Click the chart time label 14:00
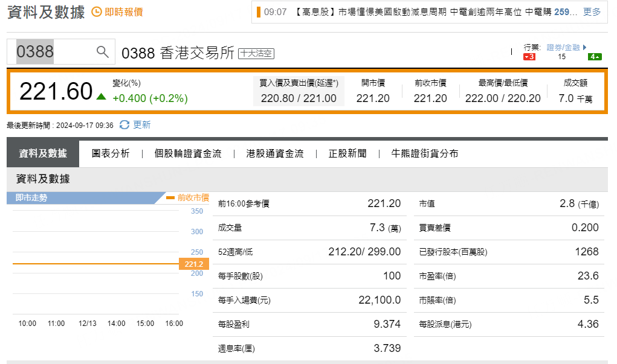 click(116, 323)
